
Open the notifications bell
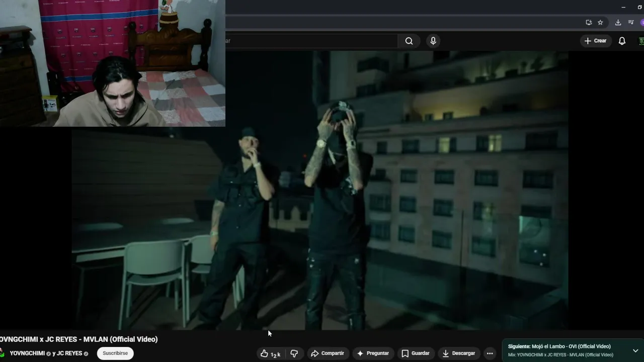coord(622,41)
